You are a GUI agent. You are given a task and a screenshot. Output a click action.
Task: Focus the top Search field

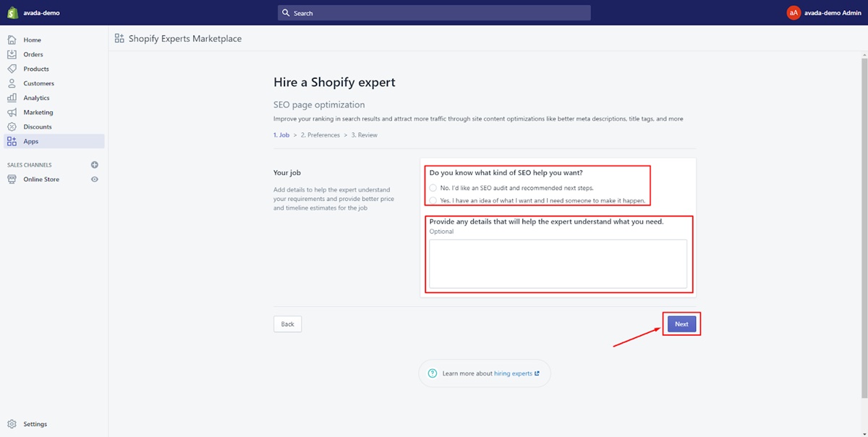click(434, 13)
